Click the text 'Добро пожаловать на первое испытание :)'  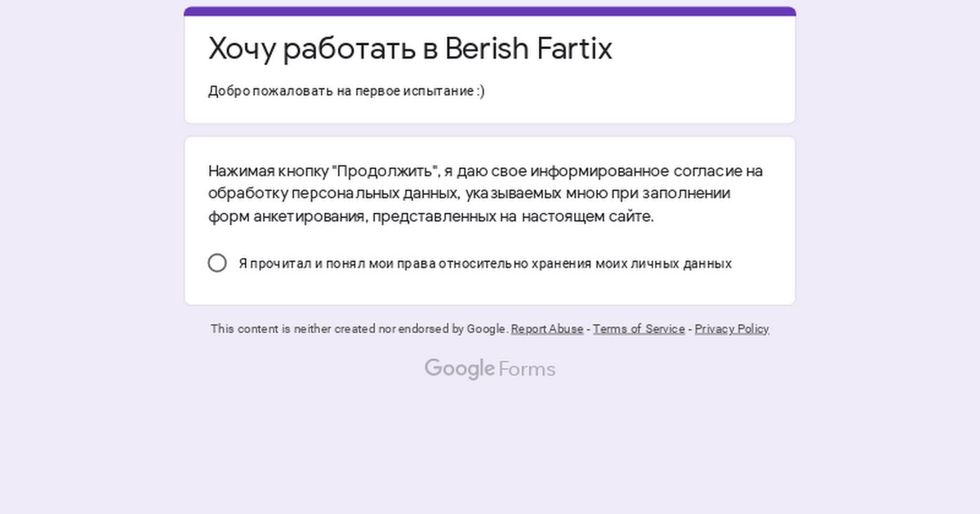[346, 91]
